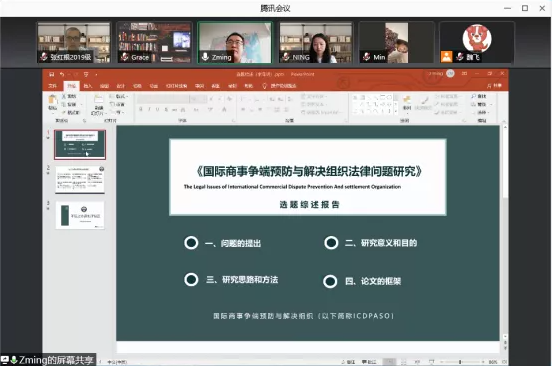Screen dimensions: 554x366
Task: Click the lightbulb Tell Me search icon
Action: [264, 86]
